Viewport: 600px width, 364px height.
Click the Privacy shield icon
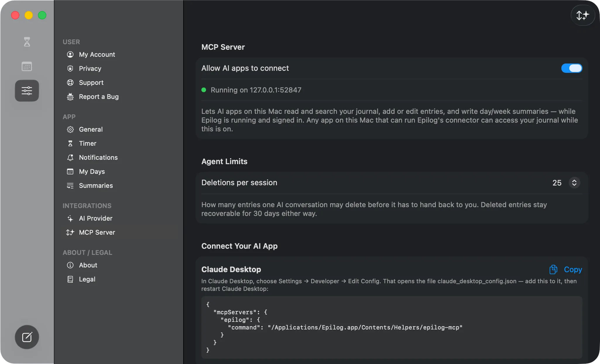coord(70,68)
